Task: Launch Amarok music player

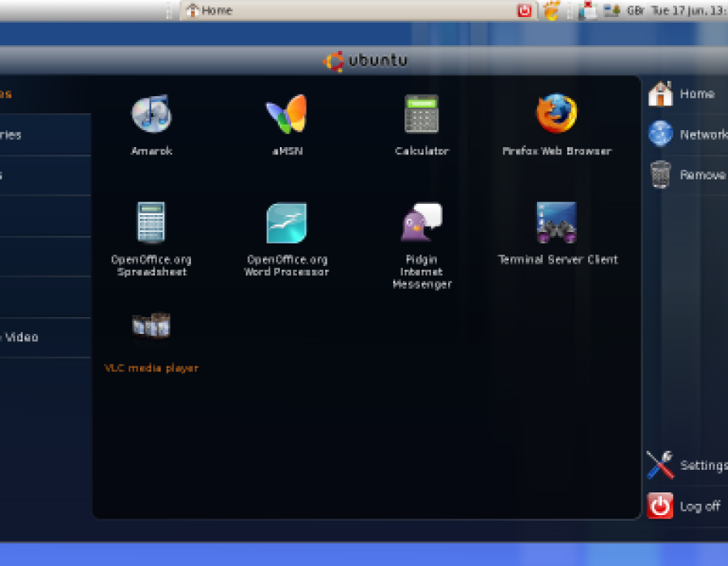Action: tap(151, 125)
